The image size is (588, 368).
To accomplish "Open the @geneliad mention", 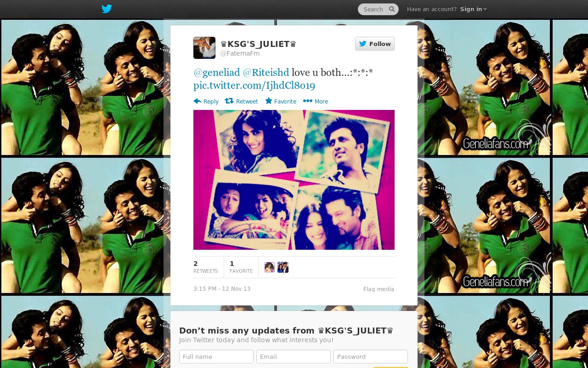I will [x=217, y=72].
